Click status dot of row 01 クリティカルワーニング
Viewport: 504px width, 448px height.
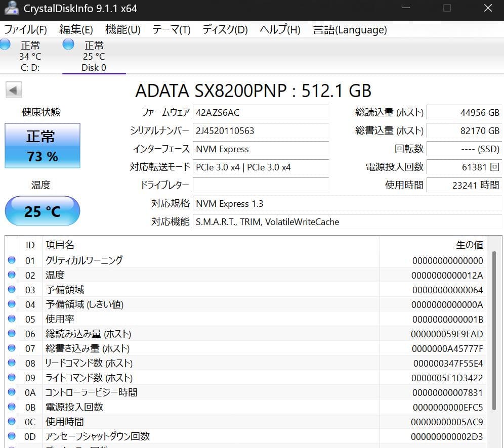tap(12, 260)
